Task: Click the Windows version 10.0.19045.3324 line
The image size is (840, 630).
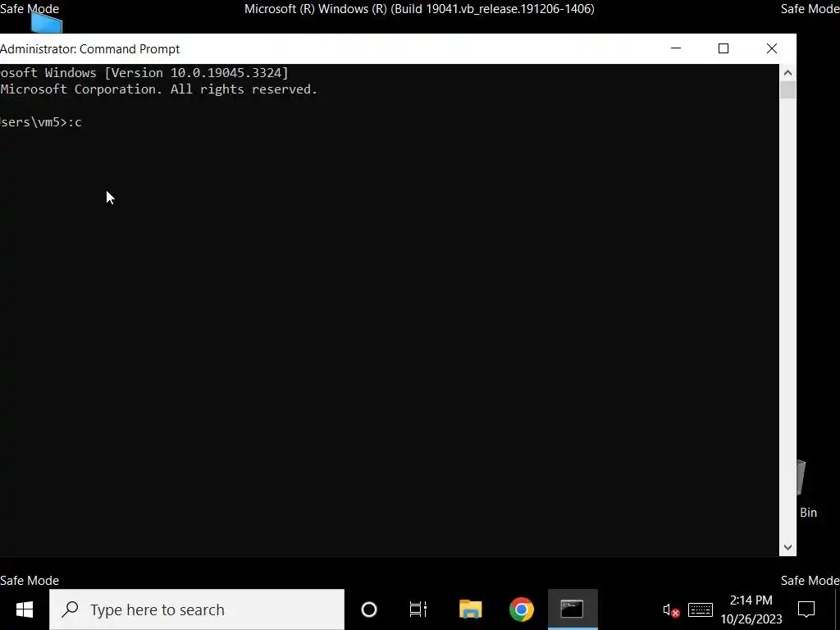Action: point(144,72)
